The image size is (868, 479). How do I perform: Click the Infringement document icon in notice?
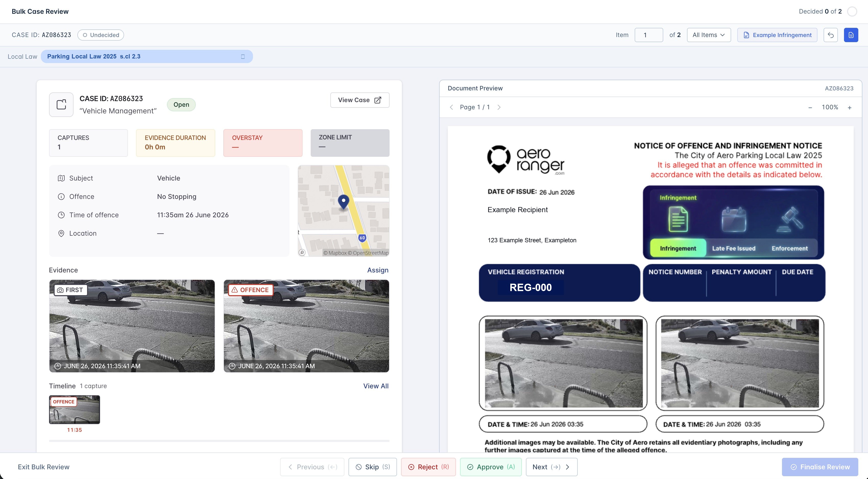tap(678, 219)
